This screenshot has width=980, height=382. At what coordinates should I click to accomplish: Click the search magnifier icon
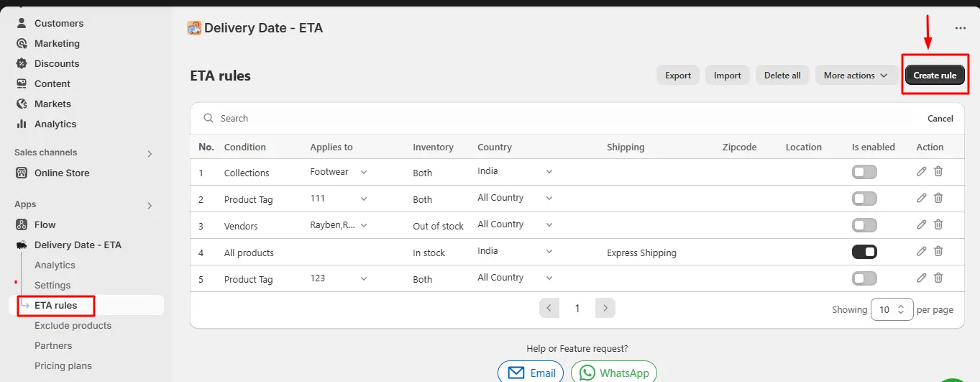[x=209, y=118]
